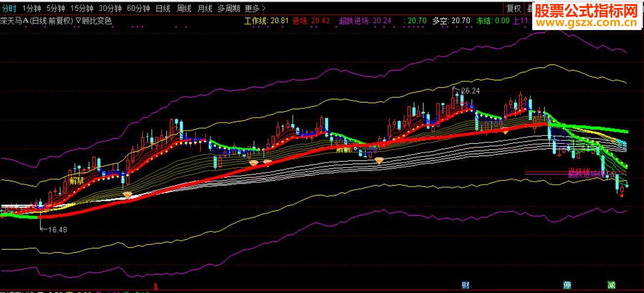Switch to the 日线 daily chart tab
The height and width of the screenshot is (293, 644).
163,8
